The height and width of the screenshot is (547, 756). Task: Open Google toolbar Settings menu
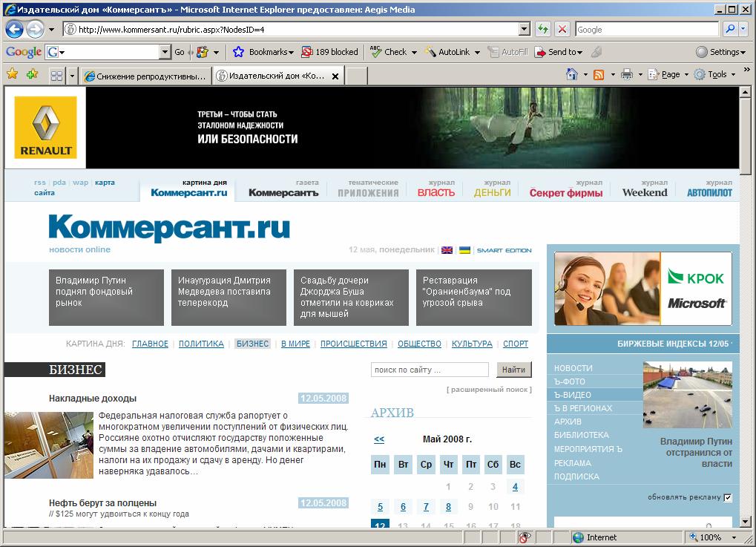[721, 52]
